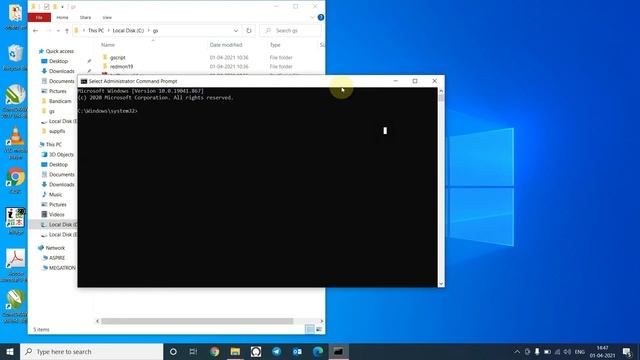Open File Explorer from the taskbar
Image resolution: width=640 pixels, height=360 pixels.
tap(235, 352)
